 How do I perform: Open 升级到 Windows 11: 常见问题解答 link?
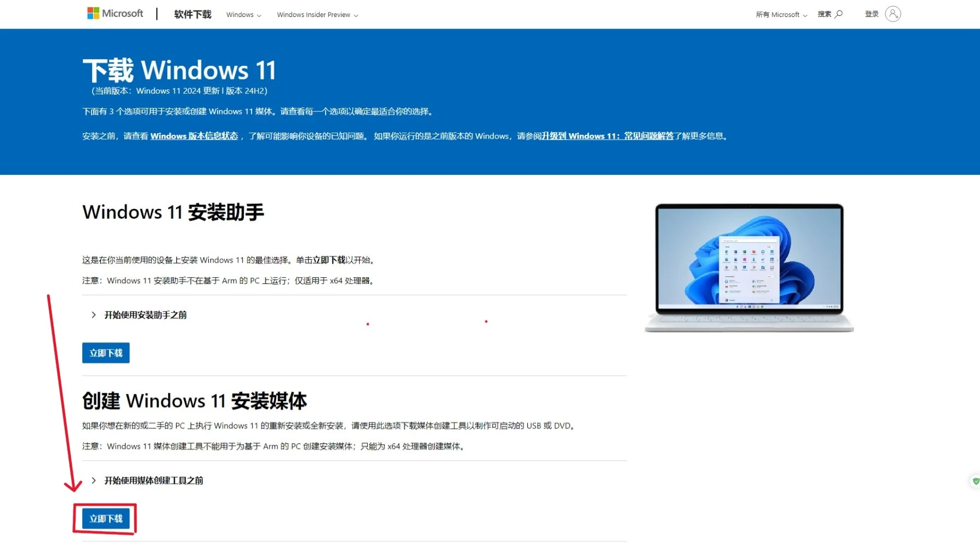click(x=607, y=136)
